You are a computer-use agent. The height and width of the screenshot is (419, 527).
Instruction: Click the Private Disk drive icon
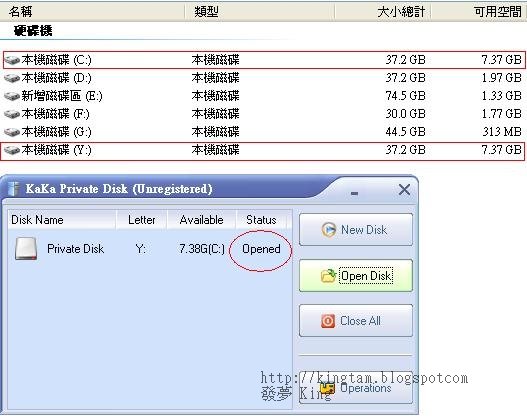[26, 249]
